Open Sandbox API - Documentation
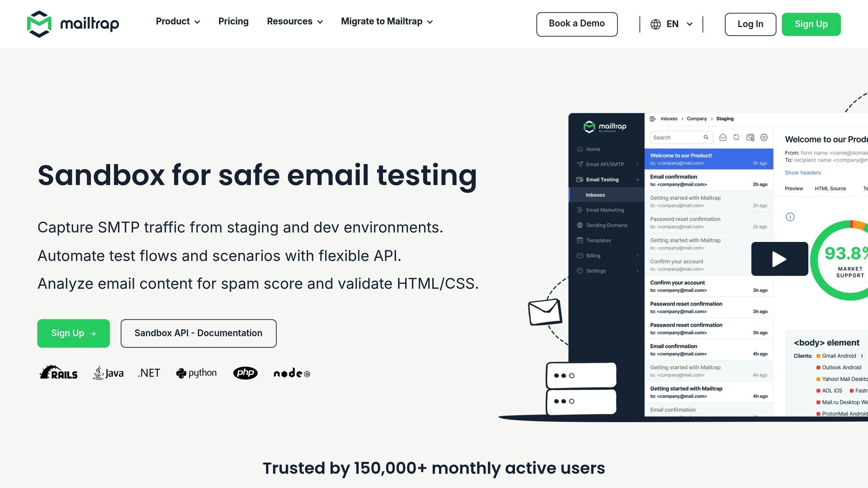The image size is (868, 488). [198, 333]
